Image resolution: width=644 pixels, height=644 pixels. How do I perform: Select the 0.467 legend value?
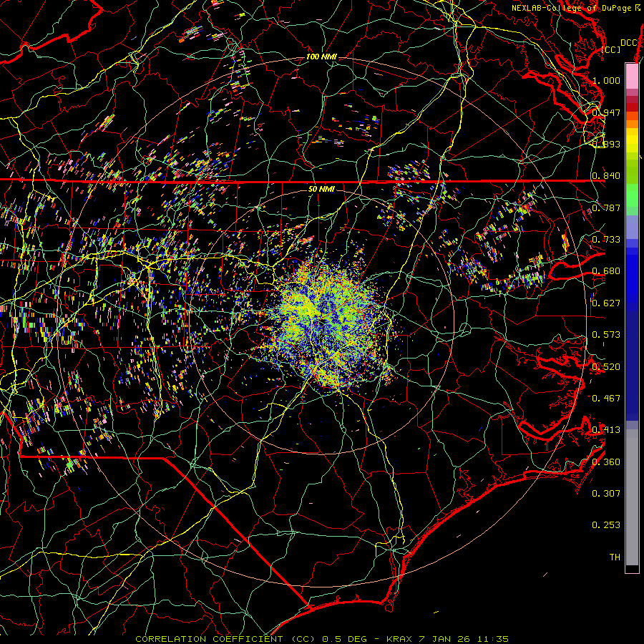click(x=606, y=398)
